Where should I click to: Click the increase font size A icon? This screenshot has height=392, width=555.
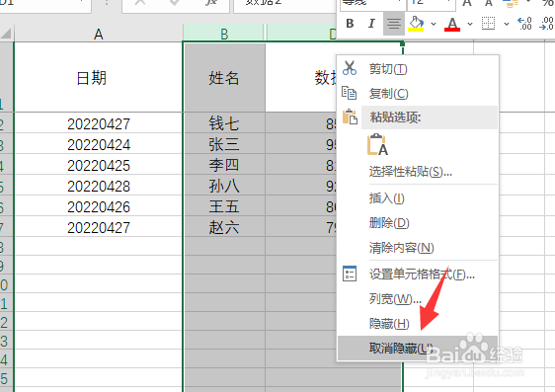pos(467,3)
